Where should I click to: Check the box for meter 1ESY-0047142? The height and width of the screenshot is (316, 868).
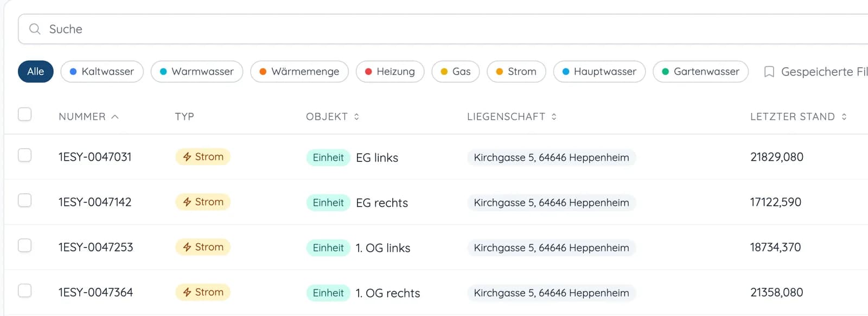tap(25, 200)
